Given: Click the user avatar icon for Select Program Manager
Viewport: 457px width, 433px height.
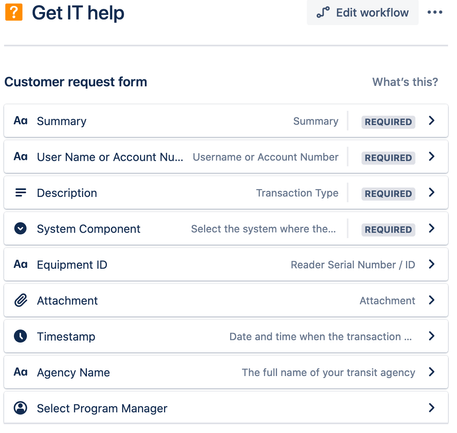Looking at the screenshot, I should 20,408.
